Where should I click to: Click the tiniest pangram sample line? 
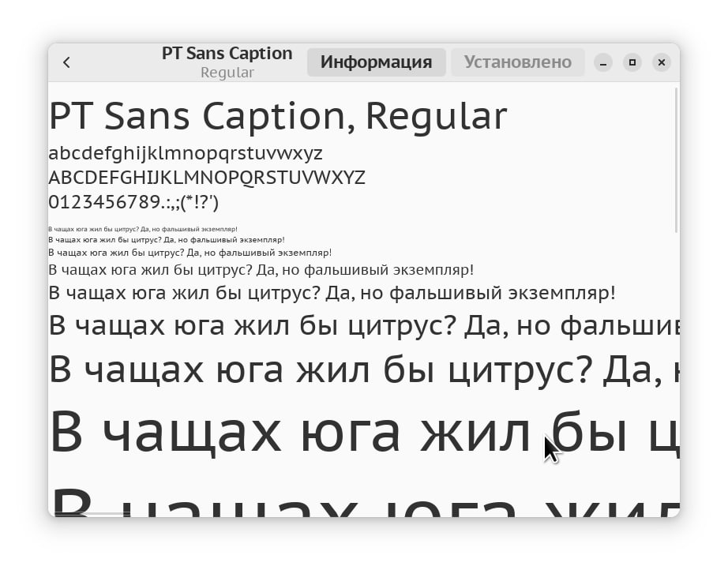pyautogui.click(x=143, y=229)
